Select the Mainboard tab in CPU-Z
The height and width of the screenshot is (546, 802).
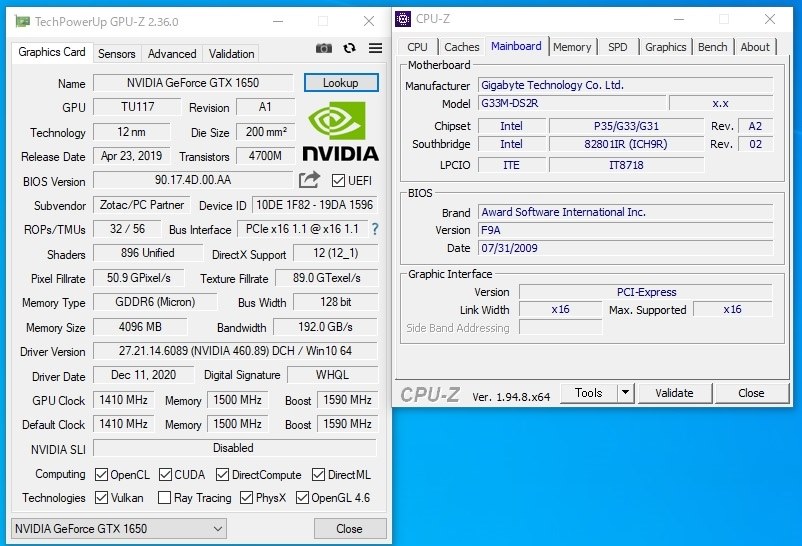click(516, 46)
